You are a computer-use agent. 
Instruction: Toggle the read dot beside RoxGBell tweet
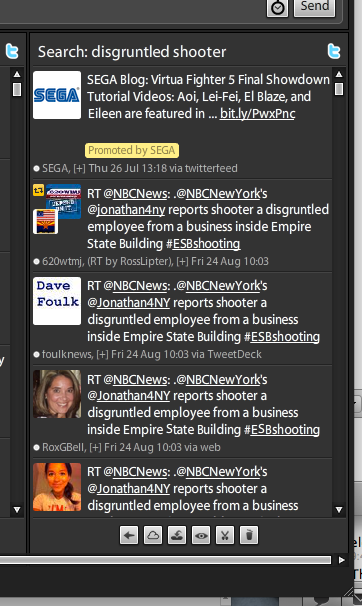click(x=37, y=448)
